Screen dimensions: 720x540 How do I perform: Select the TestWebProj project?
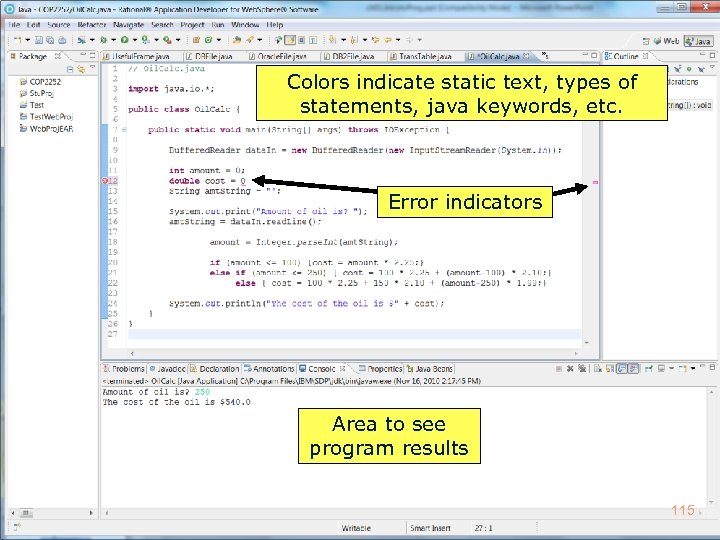(46, 117)
